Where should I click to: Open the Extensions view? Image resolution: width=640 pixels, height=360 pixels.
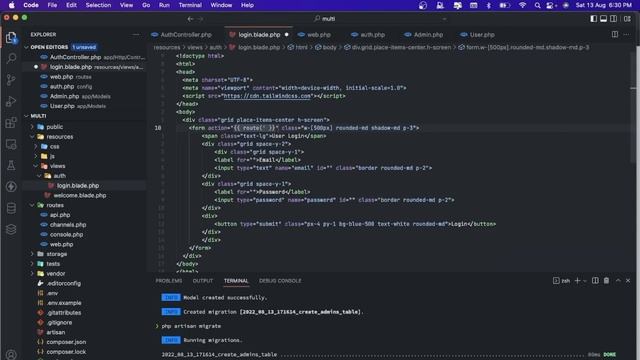pyautogui.click(x=11, y=122)
